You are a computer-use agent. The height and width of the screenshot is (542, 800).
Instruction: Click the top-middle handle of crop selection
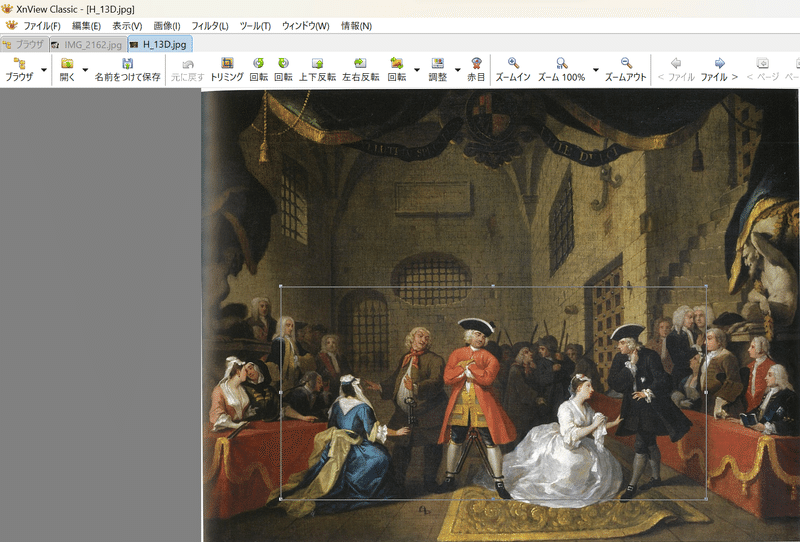[x=493, y=286]
